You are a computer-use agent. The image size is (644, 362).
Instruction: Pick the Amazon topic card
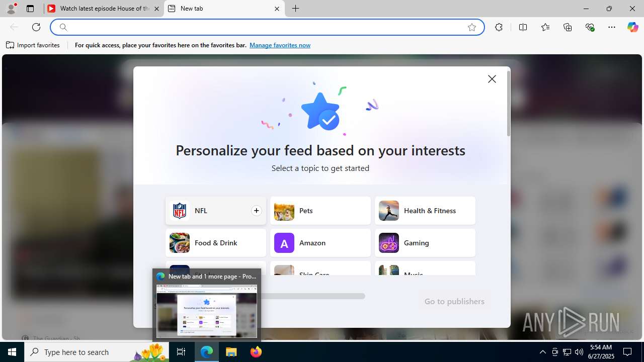coord(320,243)
